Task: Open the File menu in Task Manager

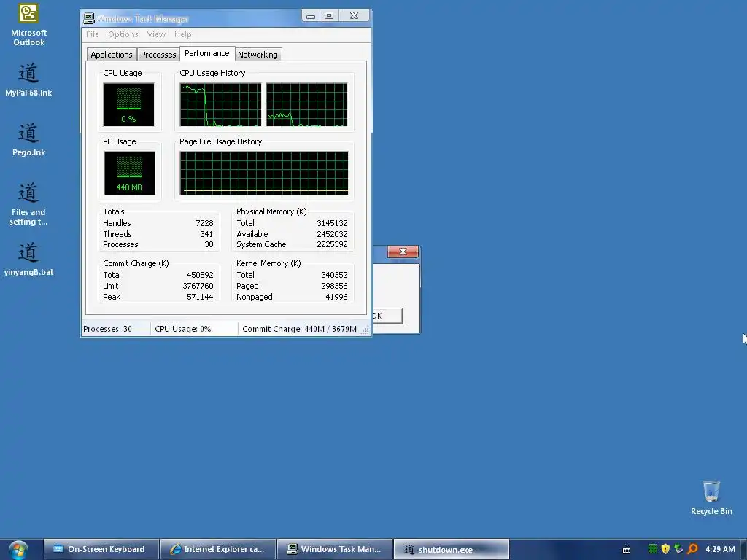Action: point(93,34)
